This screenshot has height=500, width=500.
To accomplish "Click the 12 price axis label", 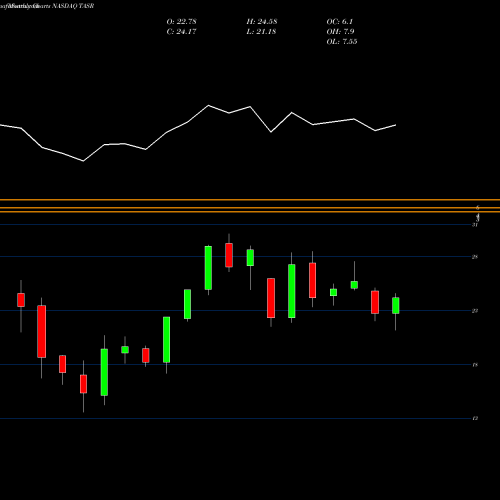I will (475, 418).
